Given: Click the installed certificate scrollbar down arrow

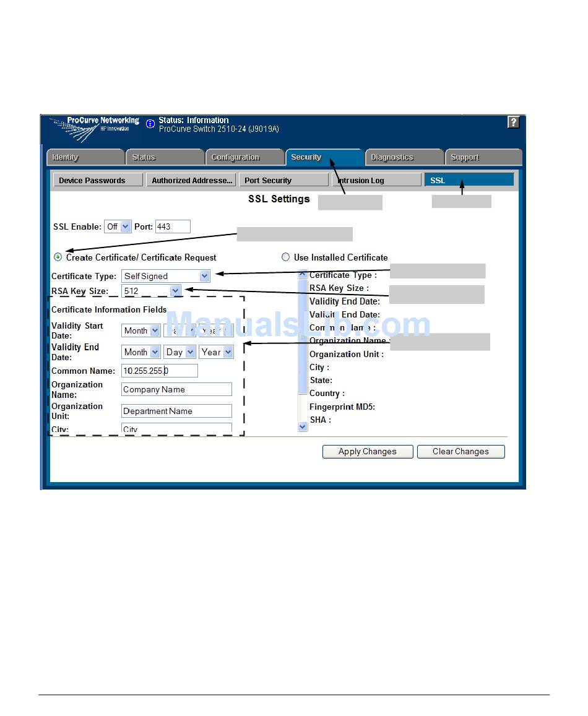Looking at the screenshot, I should 303,426.
